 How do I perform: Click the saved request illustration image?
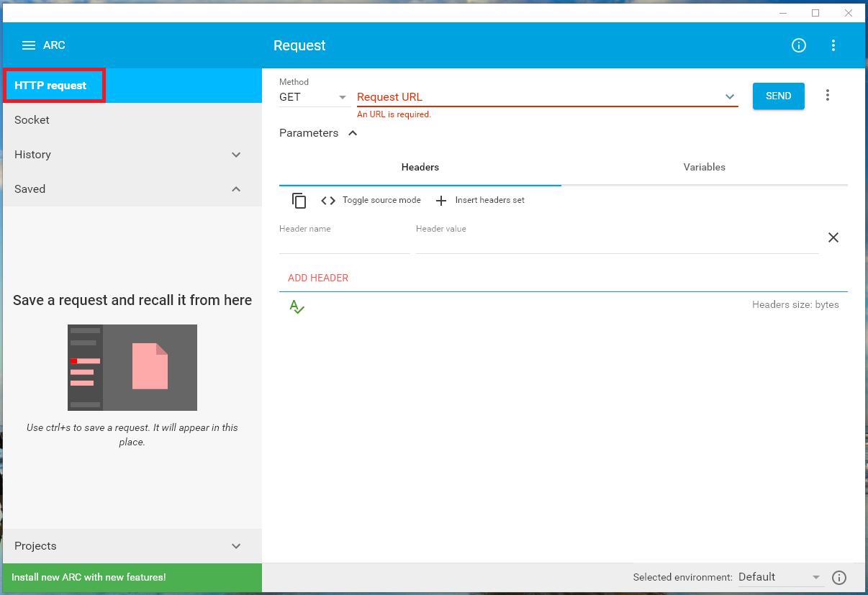point(132,368)
